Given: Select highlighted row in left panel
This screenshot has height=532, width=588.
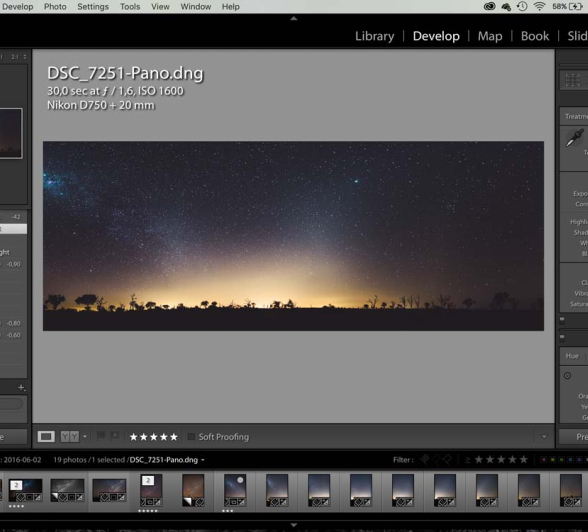Looking at the screenshot, I should [x=13, y=229].
